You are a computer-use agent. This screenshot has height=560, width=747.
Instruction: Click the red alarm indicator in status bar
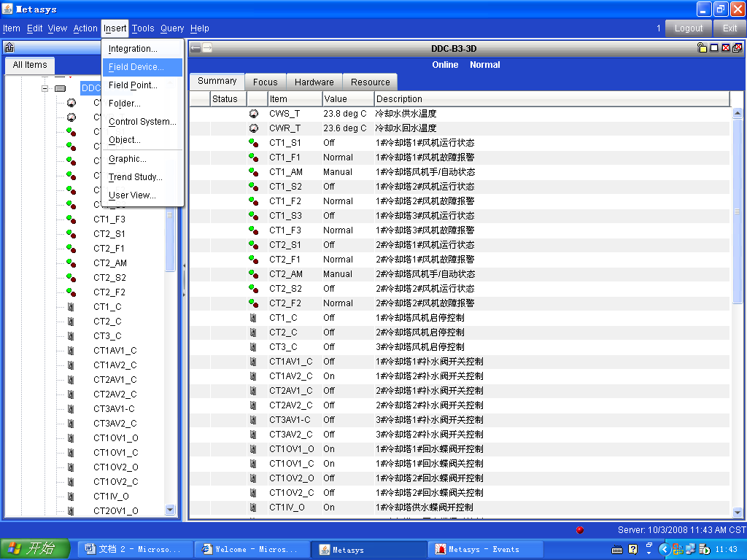pos(580,530)
